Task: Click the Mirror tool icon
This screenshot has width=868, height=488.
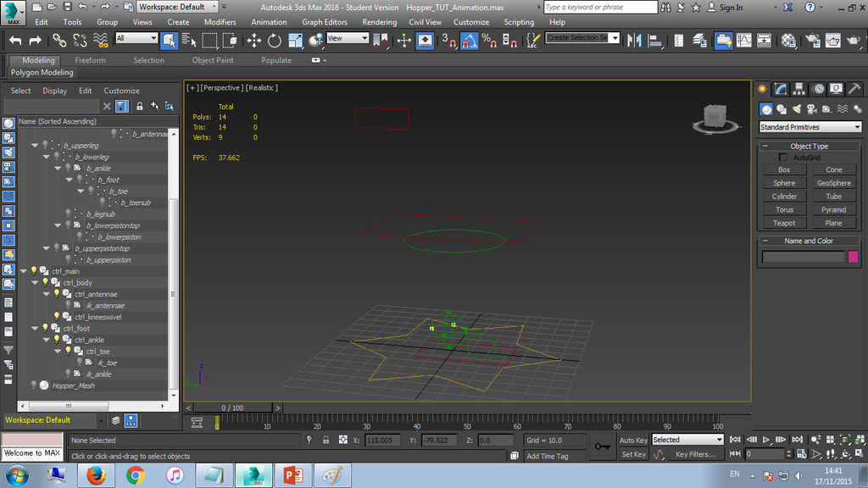Action: tap(634, 41)
